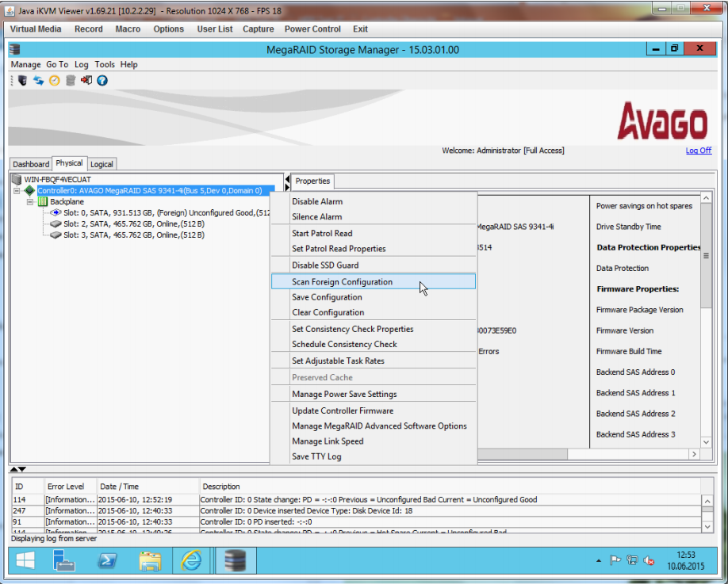728x584 pixels.
Task: Open Internet Explorer from the taskbar
Action: point(191,561)
